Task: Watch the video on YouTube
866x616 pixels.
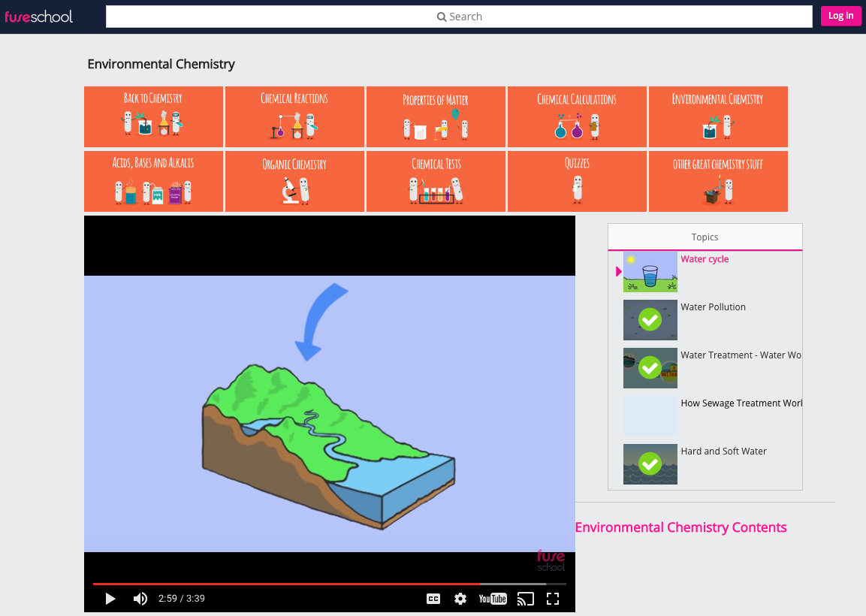Action: [x=492, y=599]
